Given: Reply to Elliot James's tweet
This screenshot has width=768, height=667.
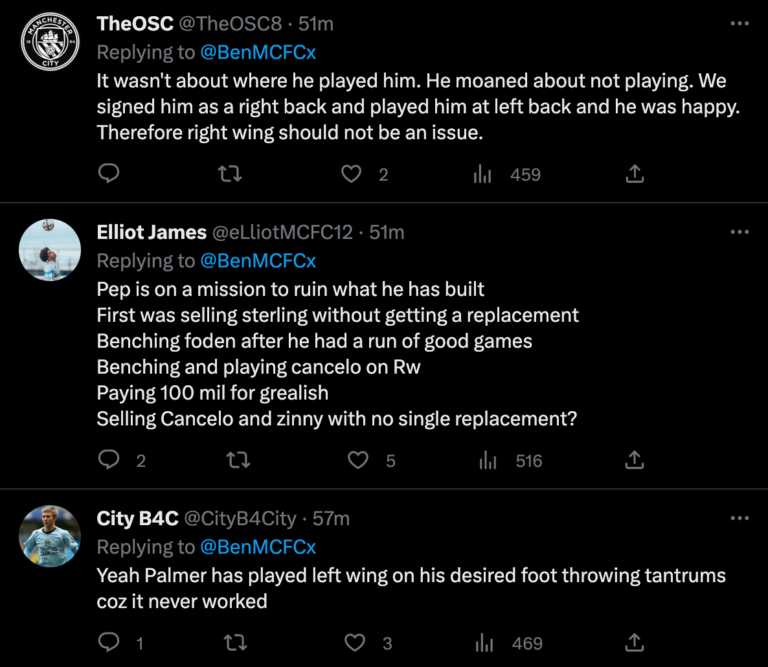Looking at the screenshot, I should pos(110,460).
